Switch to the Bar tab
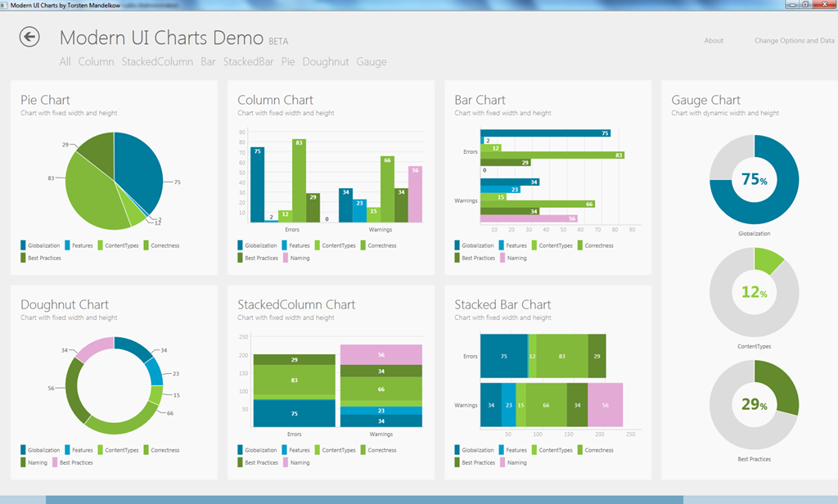This screenshot has width=838, height=504. click(208, 62)
